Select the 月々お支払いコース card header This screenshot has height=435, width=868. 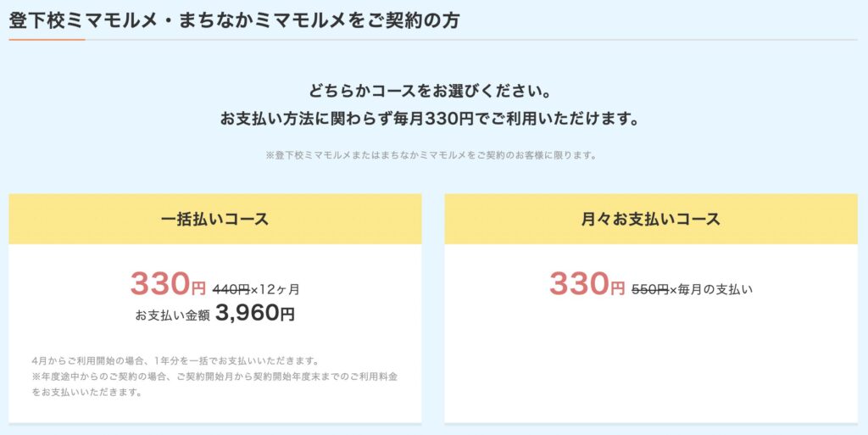pos(650,219)
